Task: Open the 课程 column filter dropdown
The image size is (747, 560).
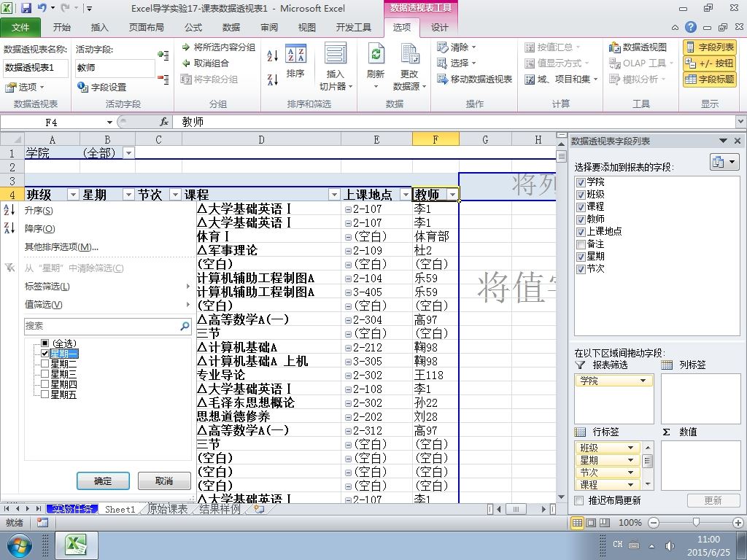Action: coord(334,195)
